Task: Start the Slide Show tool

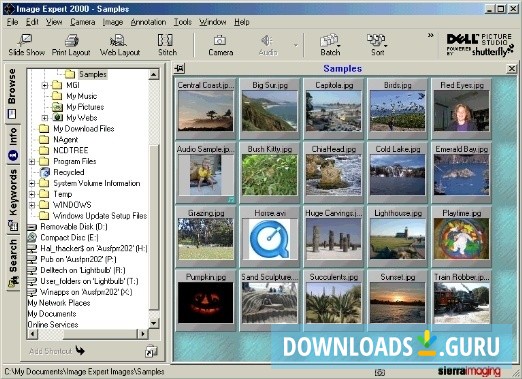Action: 26,45
